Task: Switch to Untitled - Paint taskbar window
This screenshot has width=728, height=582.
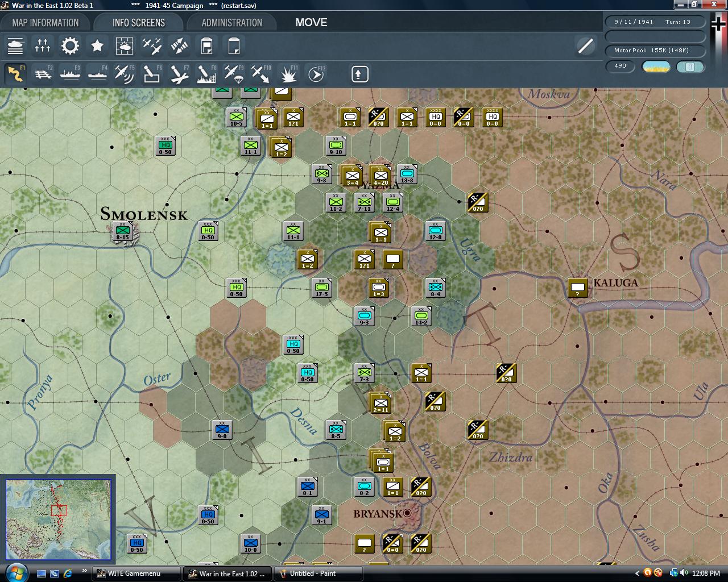Action: point(318,573)
